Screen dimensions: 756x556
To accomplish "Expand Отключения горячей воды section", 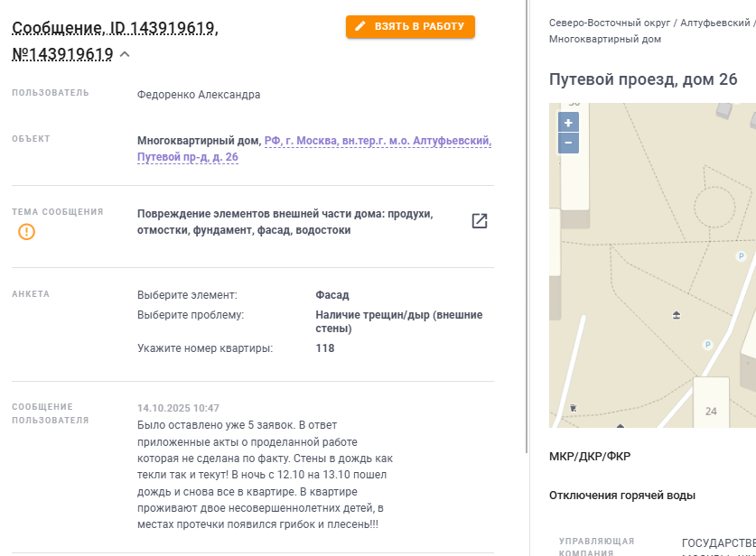I will [x=621, y=496].
